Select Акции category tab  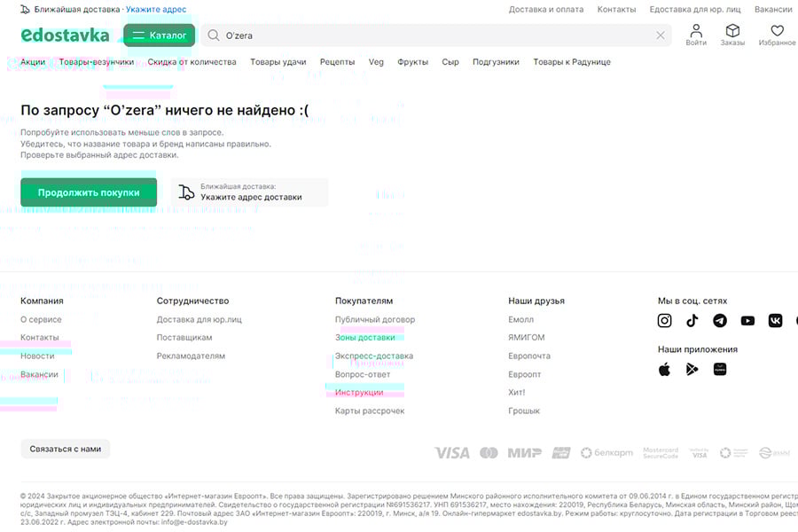pyautogui.click(x=33, y=61)
